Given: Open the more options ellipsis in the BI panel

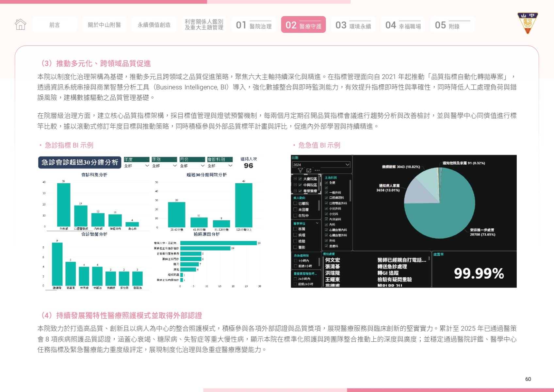Looking at the screenshot, I should [317, 170].
